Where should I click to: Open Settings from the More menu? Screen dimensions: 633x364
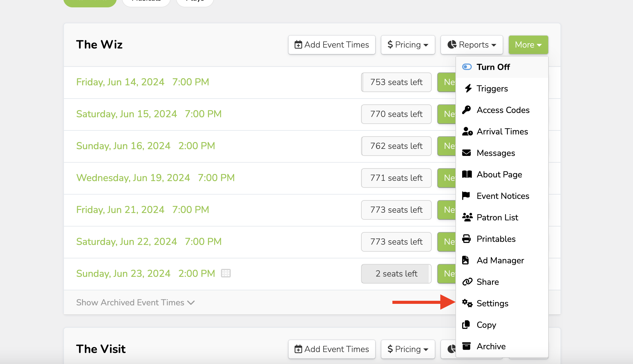(492, 303)
